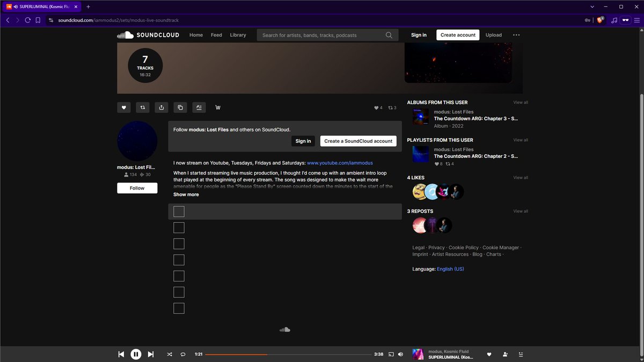This screenshot has width=644, height=362.
Task: Open the Upload page
Action: point(494,35)
